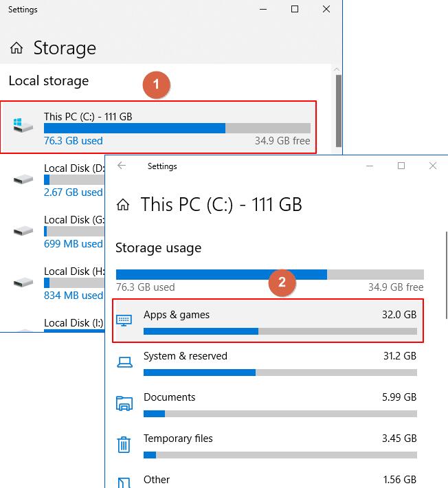Click the Documents folder icon
This screenshot has height=488, width=448.
tap(124, 403)
